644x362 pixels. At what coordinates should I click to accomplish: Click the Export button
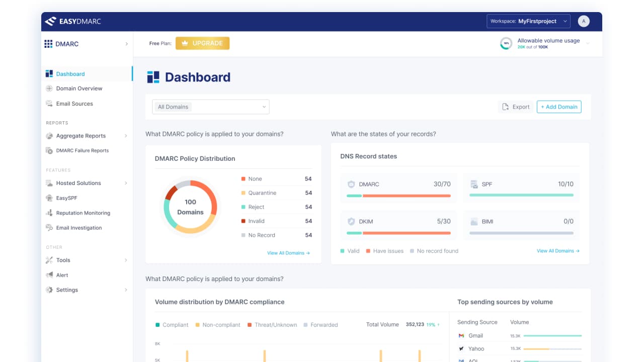click(x=516, y=107)
